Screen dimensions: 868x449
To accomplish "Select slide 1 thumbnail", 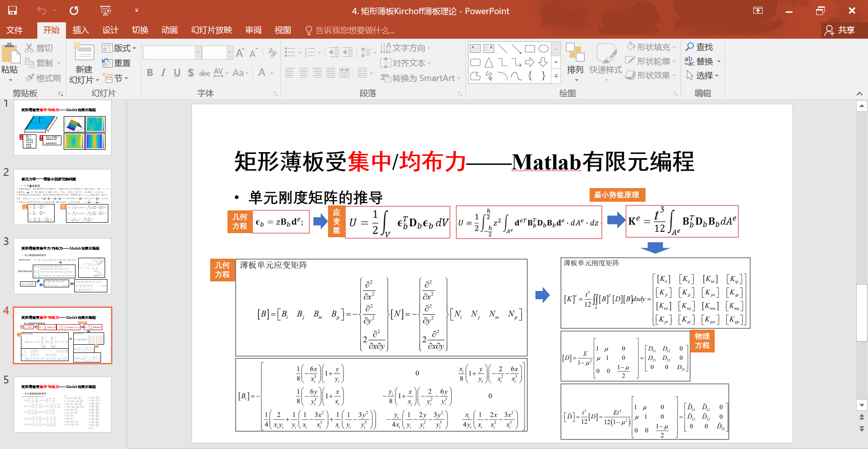I will pos(63,128).
